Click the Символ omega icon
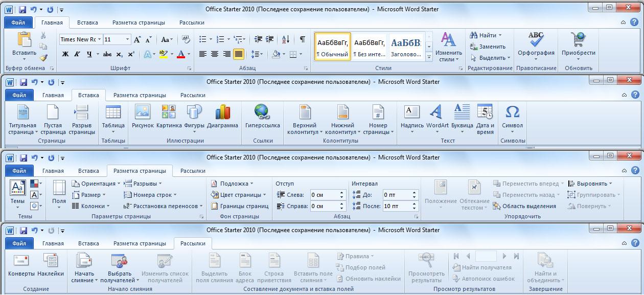Viewport: 644px width, 295px height. coord(512,112)
